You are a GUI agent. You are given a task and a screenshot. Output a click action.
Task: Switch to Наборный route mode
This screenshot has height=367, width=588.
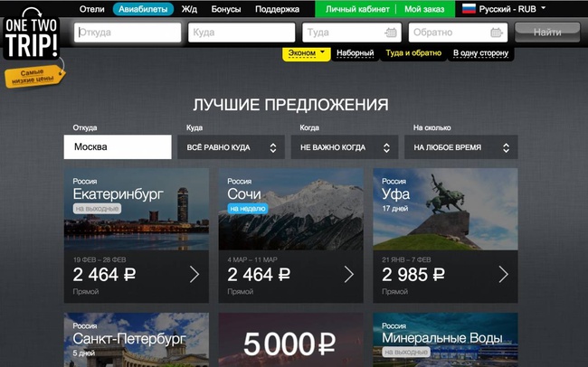(x=356, y=53)
